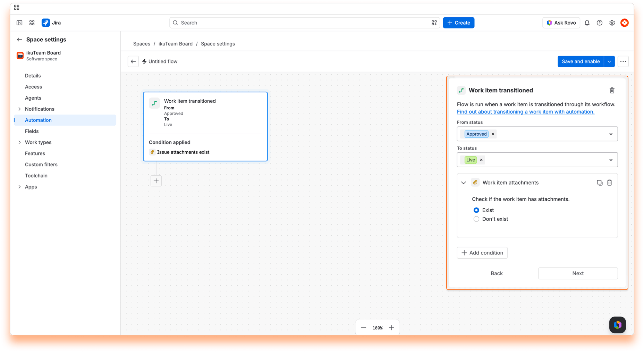The height and width of the screenshot is (352, 644).
Task: Select the Don't exist radio option
Action: (x=476, y=219)
